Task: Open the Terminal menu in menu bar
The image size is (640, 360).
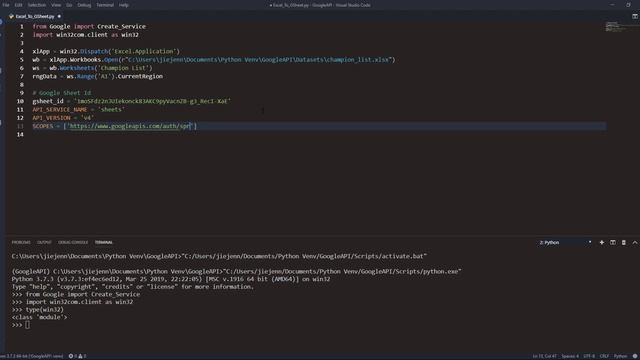Action: click(105, 5)
